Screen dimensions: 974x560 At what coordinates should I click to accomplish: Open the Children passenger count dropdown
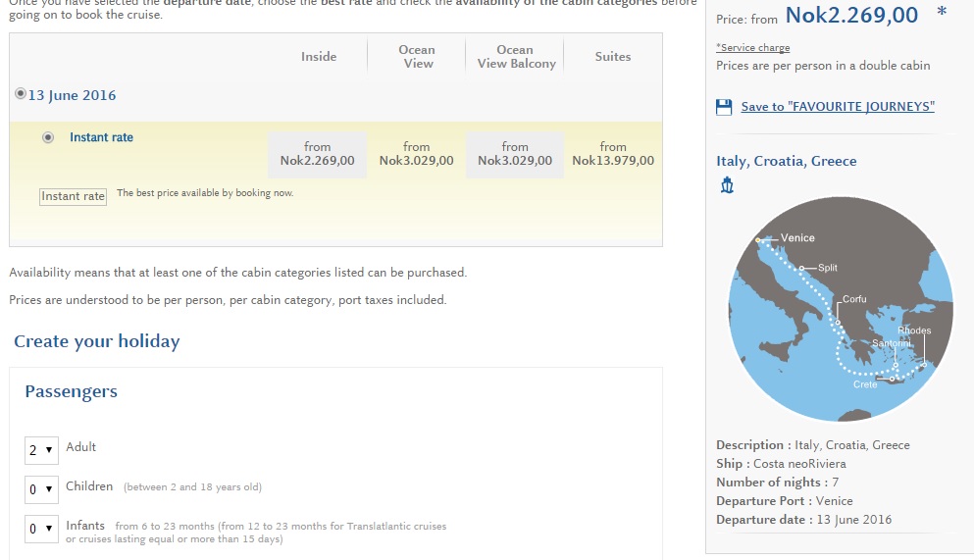(x=41, y=489)
